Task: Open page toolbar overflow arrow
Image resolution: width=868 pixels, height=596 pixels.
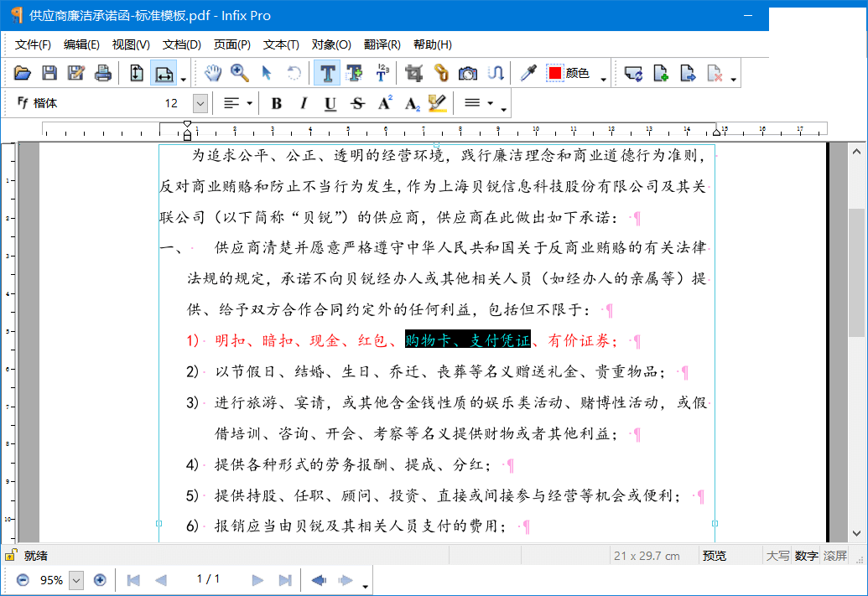Action: (734, 80)
